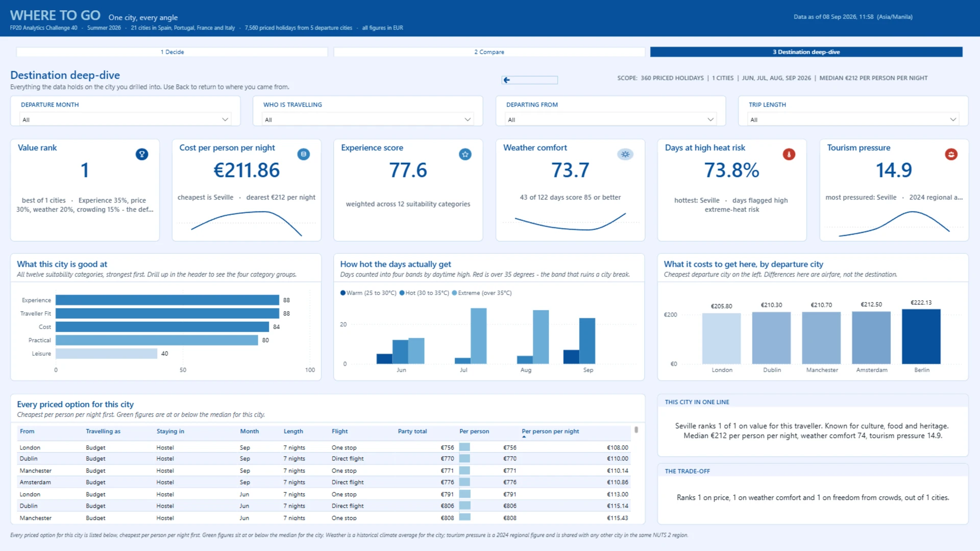Screen dimensions: 980x551
Task: Click the Extreme (over 35°C) legend marker
Action: 454,293
